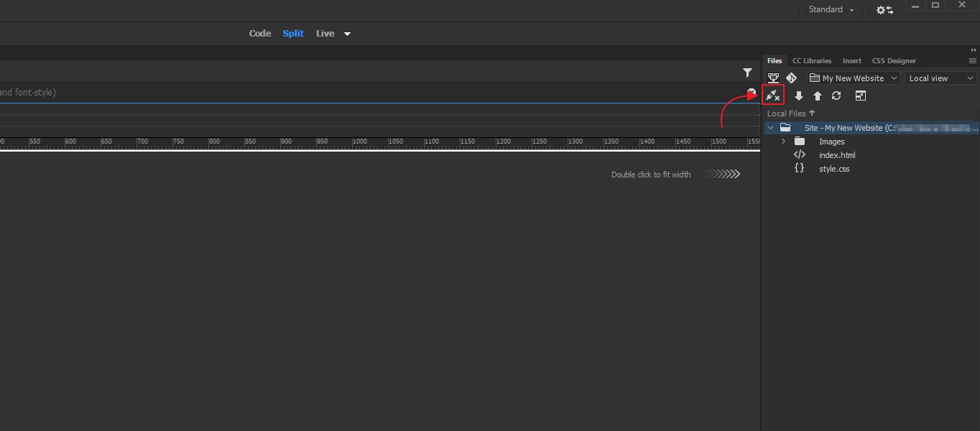Select the style.css file
This screenshot has width=980, height=431.
(x=834, y=169)
